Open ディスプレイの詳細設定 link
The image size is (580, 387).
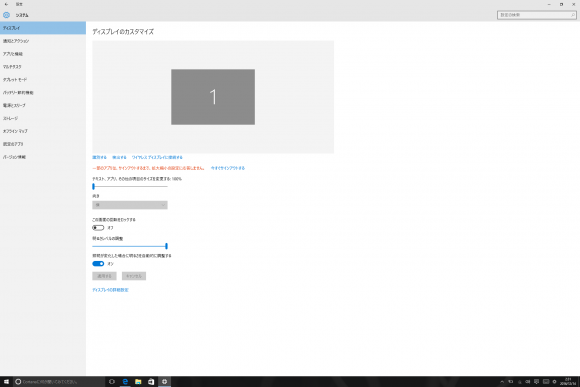click(x=110, y=290)
